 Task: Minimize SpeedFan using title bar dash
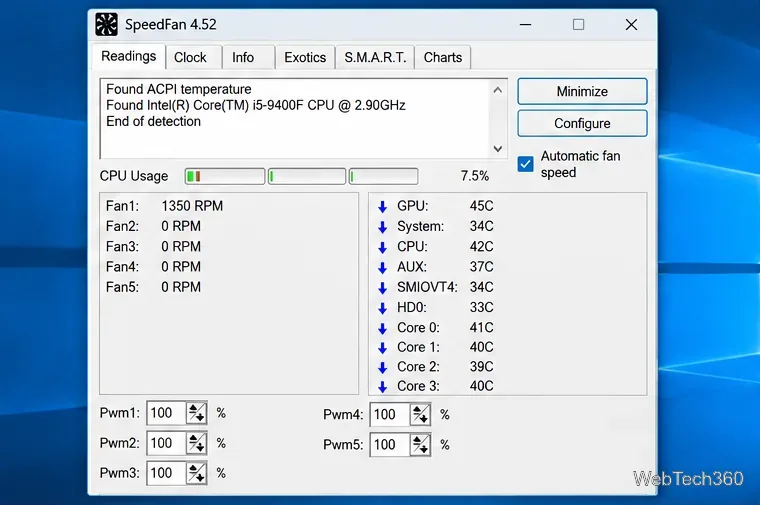pos(525,24)
